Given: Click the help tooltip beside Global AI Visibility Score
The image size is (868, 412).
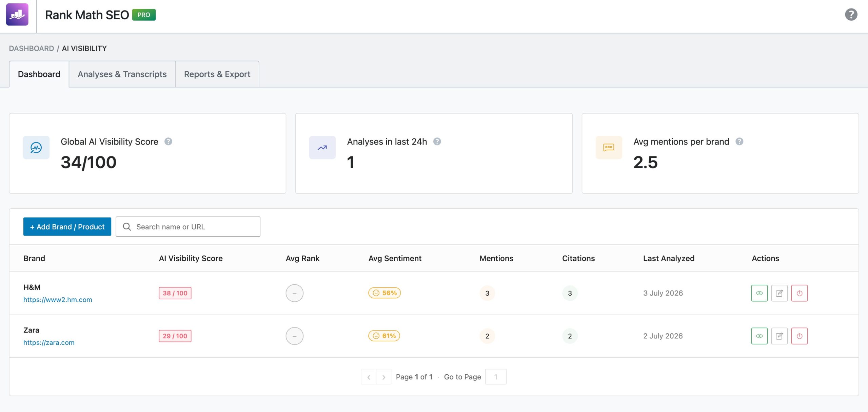Looking at the screenshot, I should coord(168,142).
